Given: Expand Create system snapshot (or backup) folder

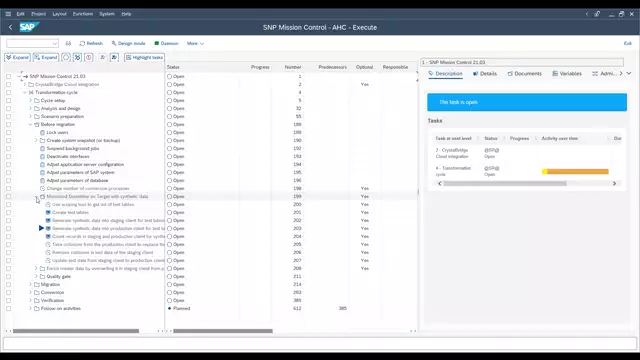Looking at the screenshot, I should [36, 140].
